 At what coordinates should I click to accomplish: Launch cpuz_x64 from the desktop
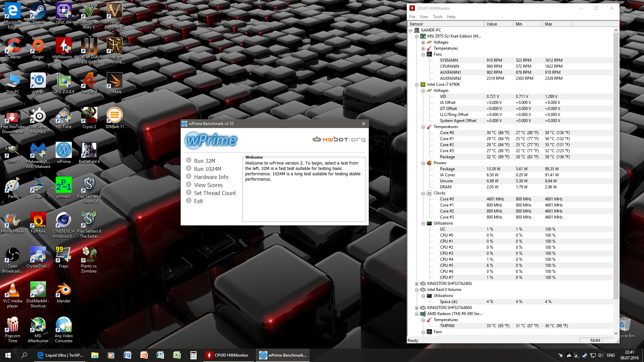pyautogui.click(x=63, y=13)
